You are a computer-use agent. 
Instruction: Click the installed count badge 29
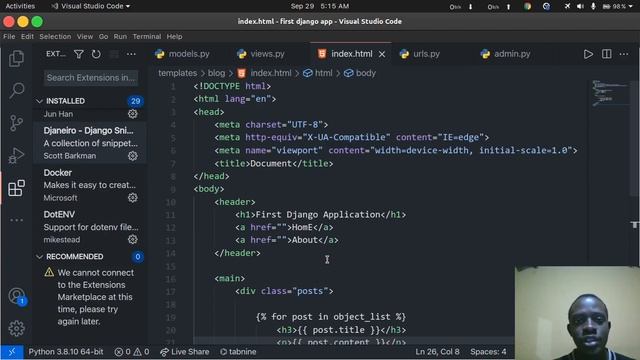pyautogui.click(x=136, y=101)
